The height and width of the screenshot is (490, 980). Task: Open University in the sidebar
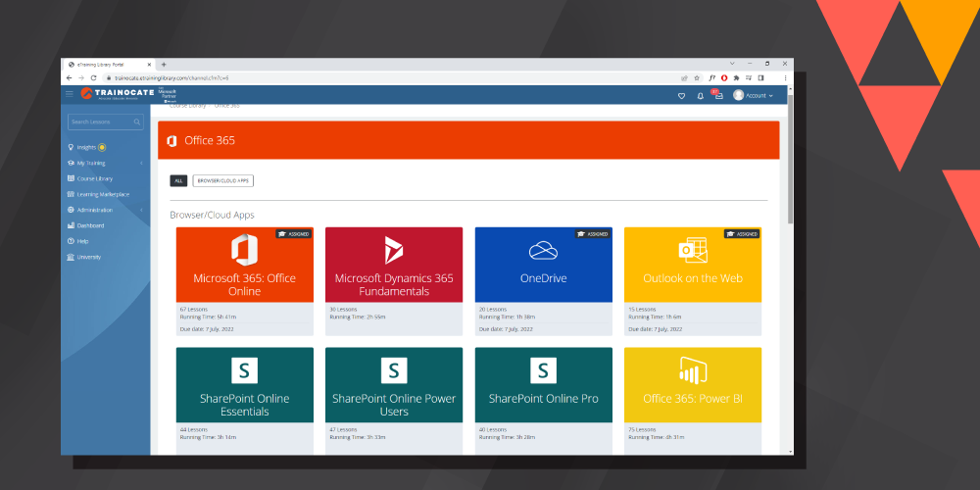click(x=83, y=257)
